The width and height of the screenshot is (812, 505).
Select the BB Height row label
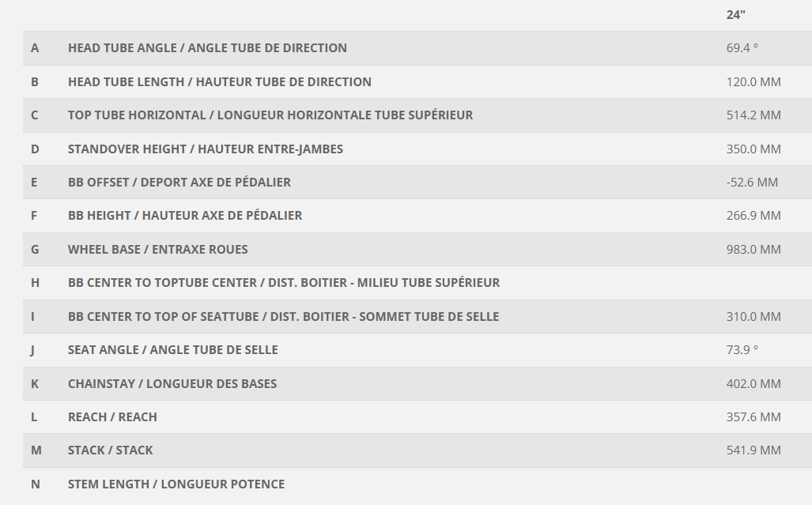tap(185, 216)
